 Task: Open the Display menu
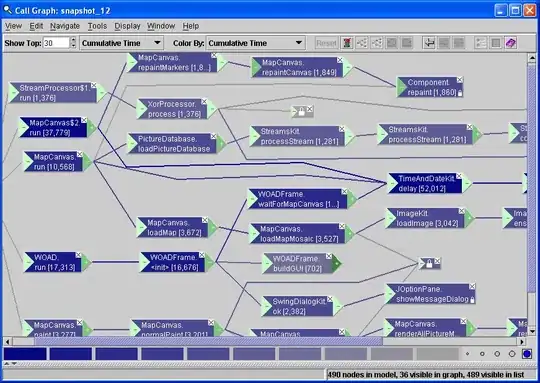127,26
